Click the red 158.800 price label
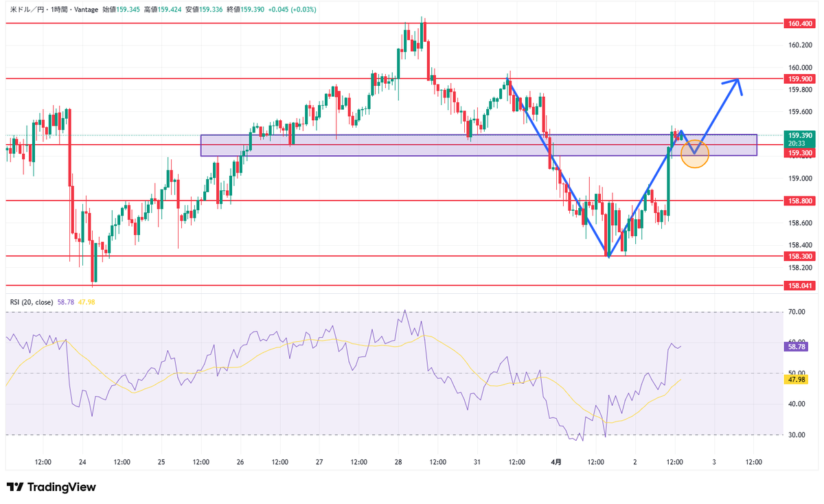Screen dimensions: 824x504 coord(799,201)
